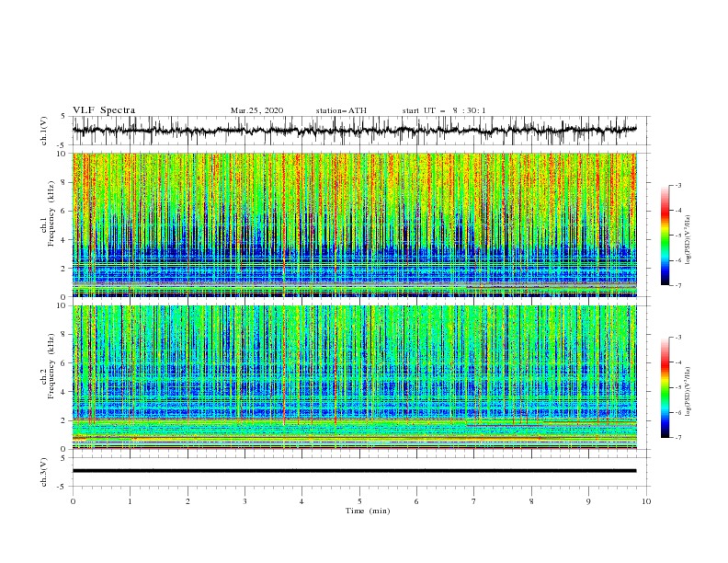Click the time axis tick label '7'
728x563 pixels.
[x=474, y=501]
